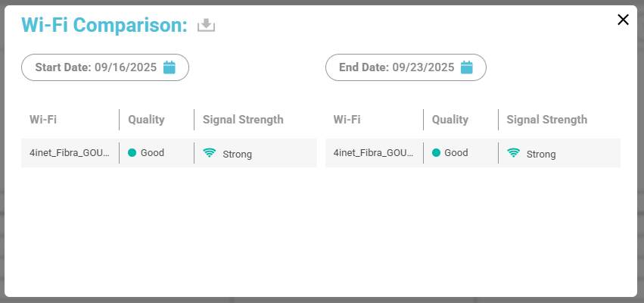Sort by Signal Strength in left table
The height and width of the screenshot is (303, 644).
coord(243,120)
